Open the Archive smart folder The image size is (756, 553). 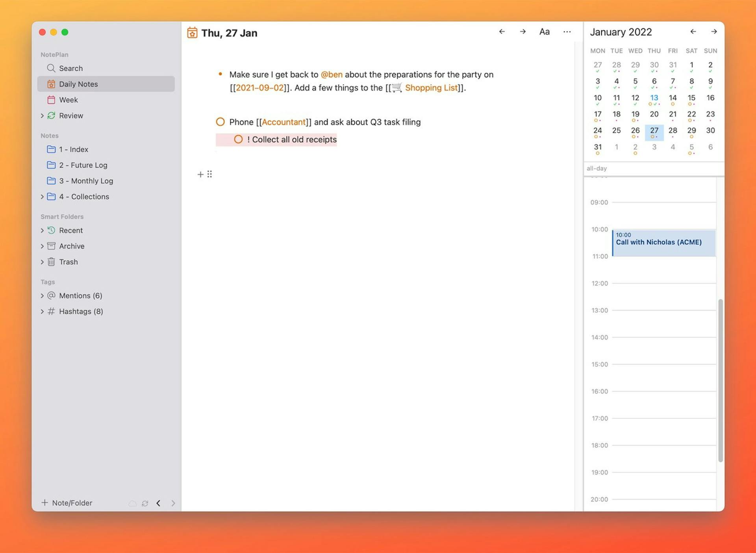coord(72,246)
